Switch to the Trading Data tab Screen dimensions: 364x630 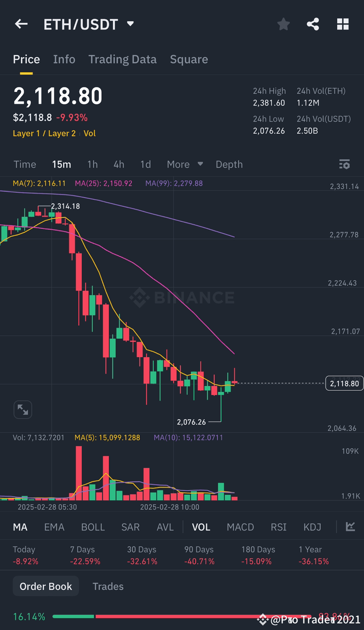point(122,59)
